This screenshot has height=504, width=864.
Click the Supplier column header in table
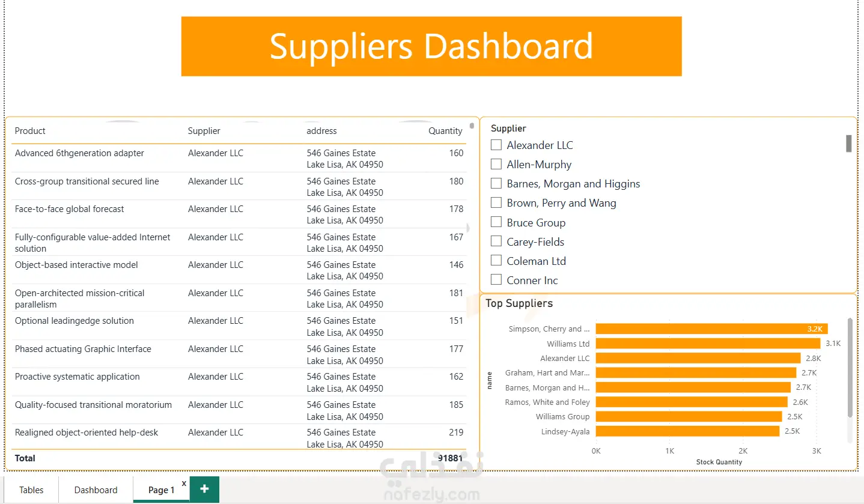click(204, 131)
